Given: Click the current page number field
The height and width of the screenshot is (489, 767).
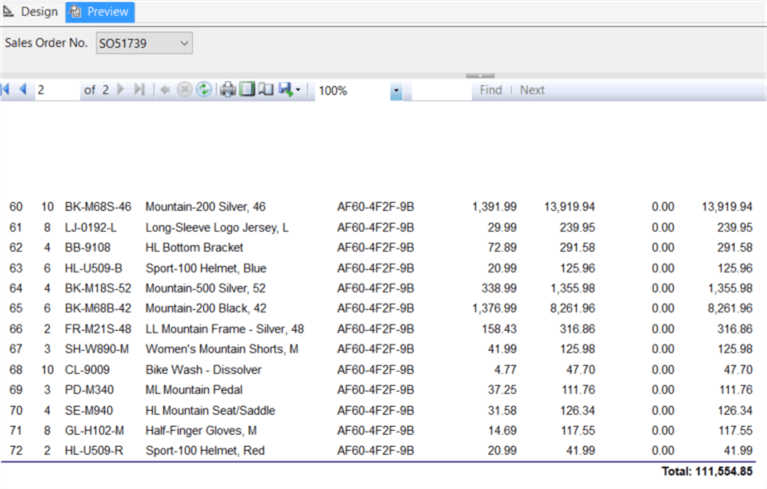Looking at the screenshot, I should tap(55, 90).
